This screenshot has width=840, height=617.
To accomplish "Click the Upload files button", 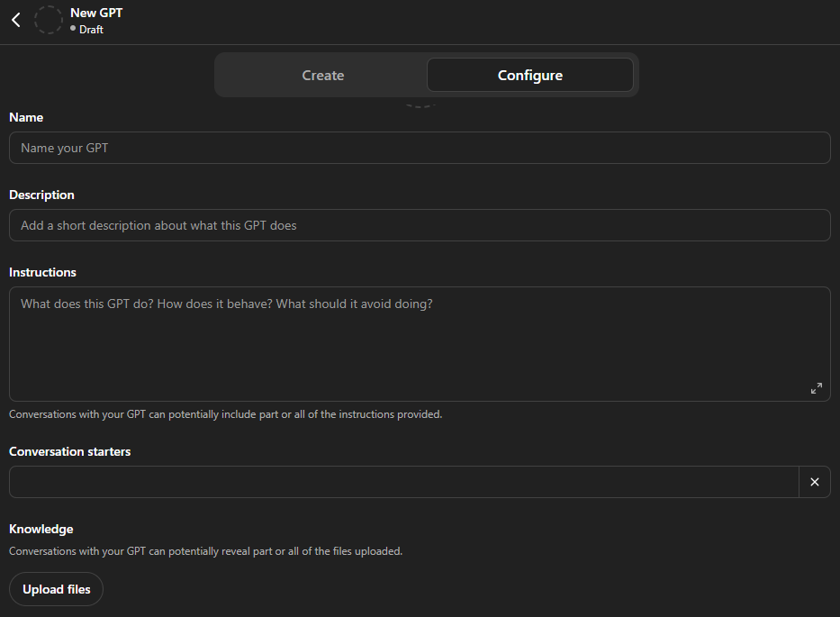I will tap(56, 589).
